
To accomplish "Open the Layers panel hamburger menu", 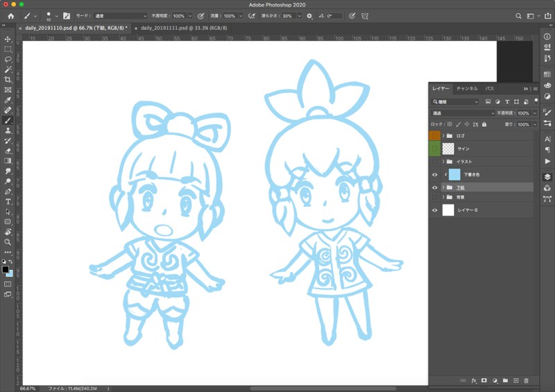I will point(536,89).
